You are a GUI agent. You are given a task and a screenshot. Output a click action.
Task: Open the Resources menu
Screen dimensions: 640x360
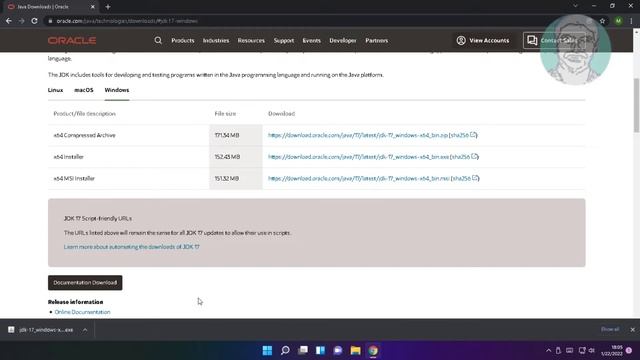251,40
